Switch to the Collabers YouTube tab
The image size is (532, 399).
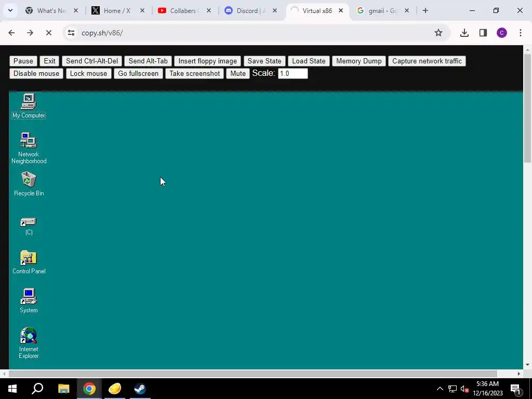[x=184, y=10]
